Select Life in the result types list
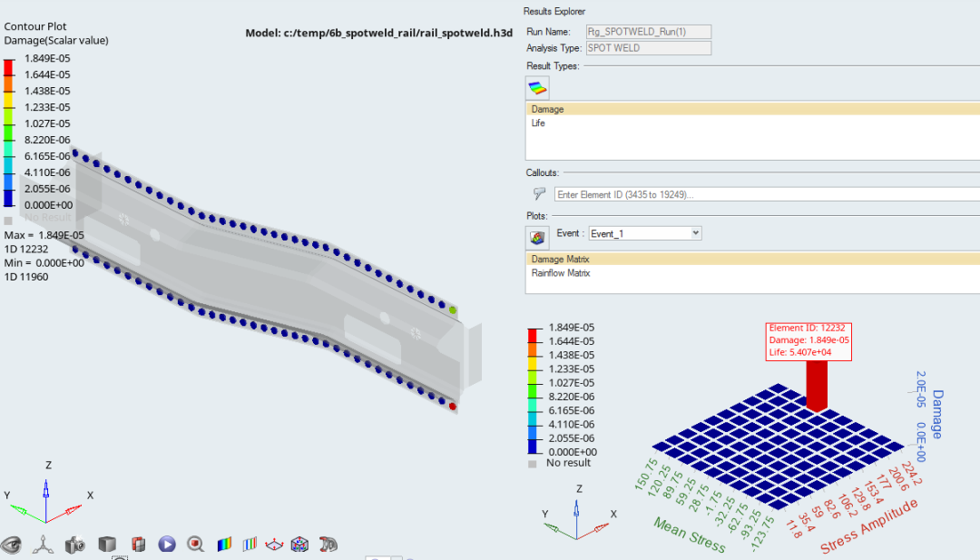This screenshot has width=980, height=560. pos(538,123)
